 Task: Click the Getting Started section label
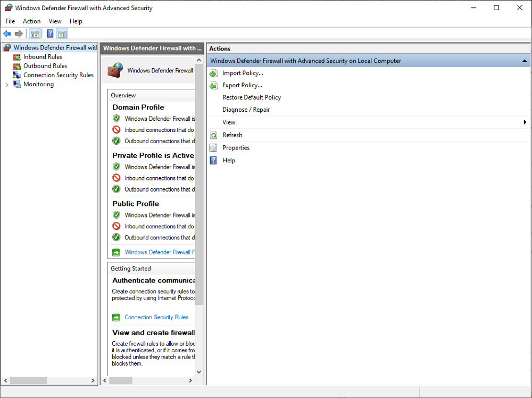click(131, 268)
